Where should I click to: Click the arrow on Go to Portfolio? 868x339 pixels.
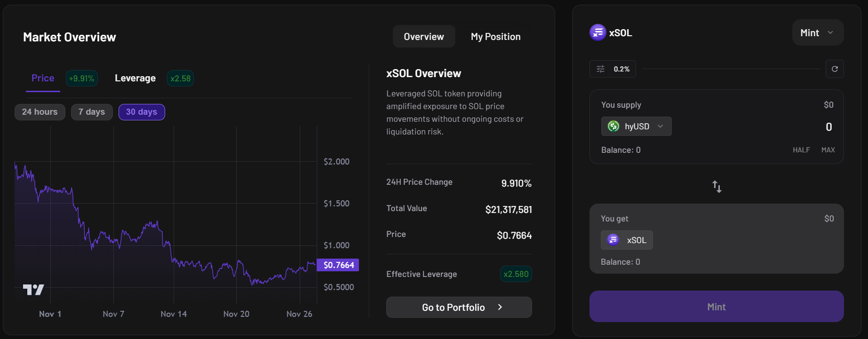pos(500,307)
